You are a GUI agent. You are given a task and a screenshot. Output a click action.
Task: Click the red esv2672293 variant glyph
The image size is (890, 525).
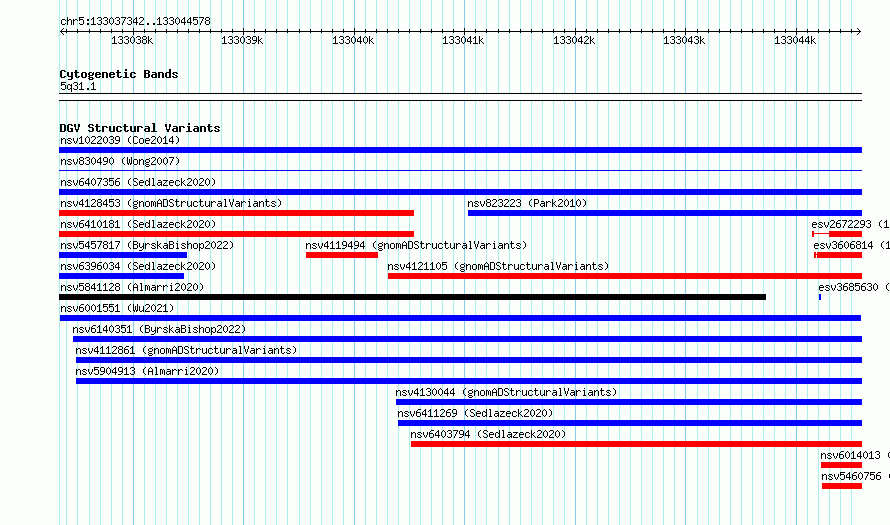tap(837, 234)
